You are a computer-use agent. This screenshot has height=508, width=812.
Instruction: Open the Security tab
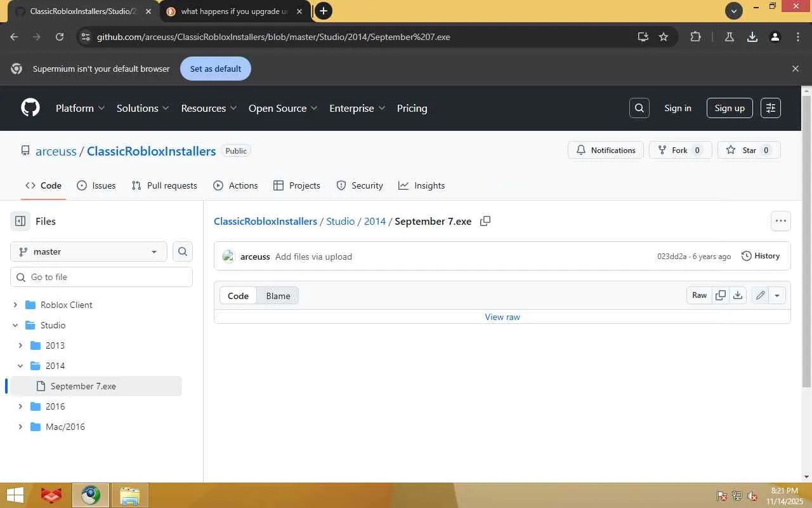pos(360,185)
